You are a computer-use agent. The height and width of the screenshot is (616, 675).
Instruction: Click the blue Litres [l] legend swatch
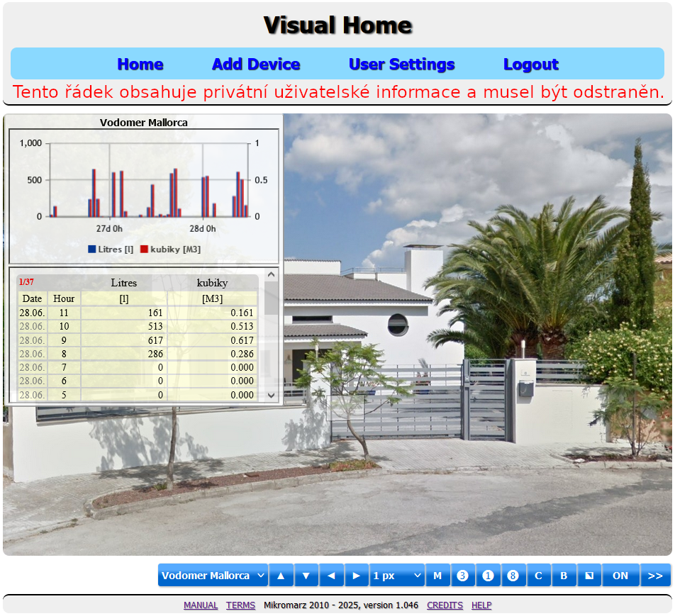(x=91, y=250)
